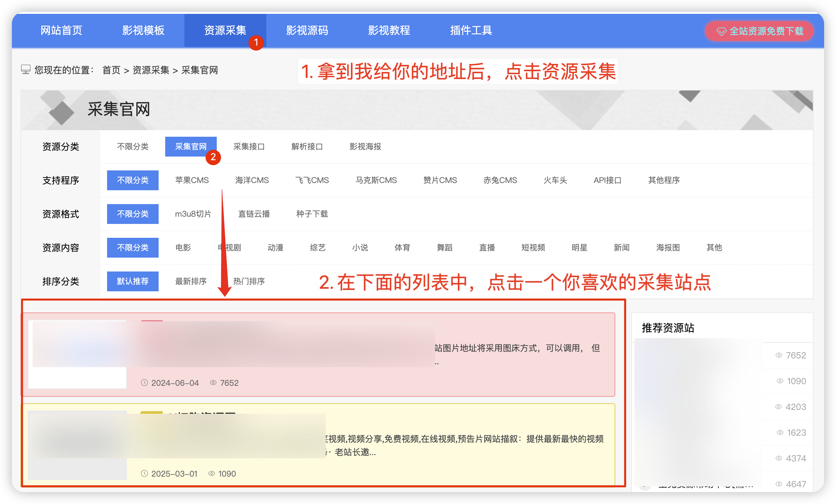Open the first pink listing thumbnail
This screenshot has height=504, width=836.
click(77, 354)
